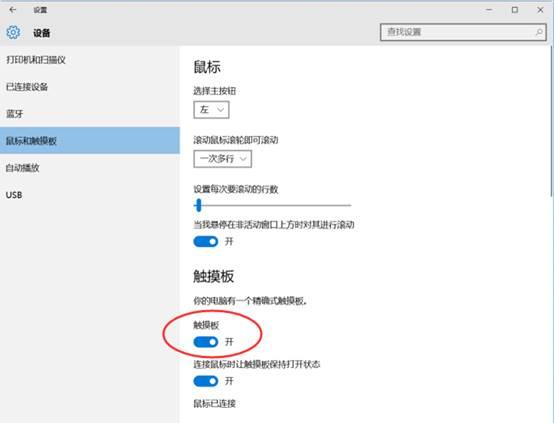Click the scroll lines slider handle
The height and width of the screenshot is (423, 554).
(x=199, y=205)
